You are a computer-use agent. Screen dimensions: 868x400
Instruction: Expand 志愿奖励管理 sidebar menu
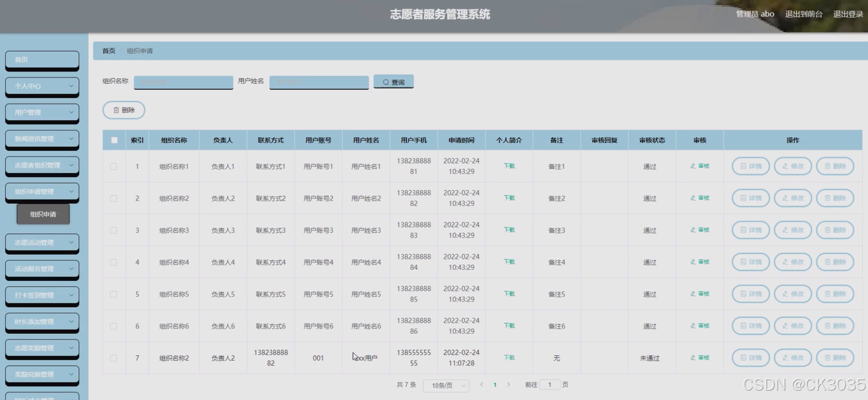point(42,348)
